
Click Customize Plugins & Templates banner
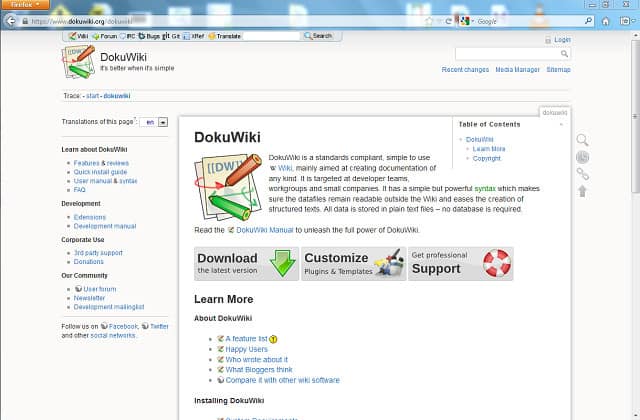[353, 264]
